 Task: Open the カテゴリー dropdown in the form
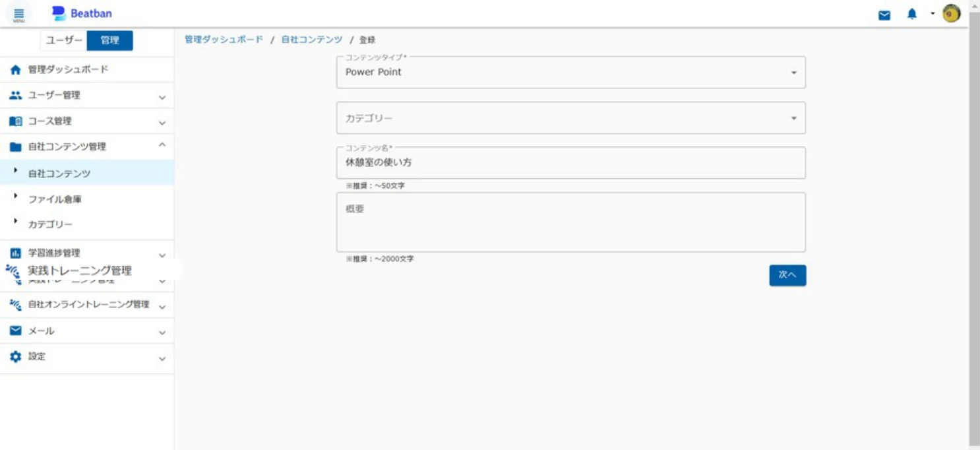point(571,118)
